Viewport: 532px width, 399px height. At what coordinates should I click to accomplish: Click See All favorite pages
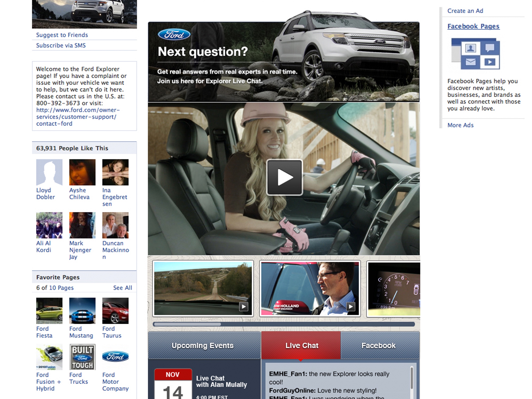(123, 288)
